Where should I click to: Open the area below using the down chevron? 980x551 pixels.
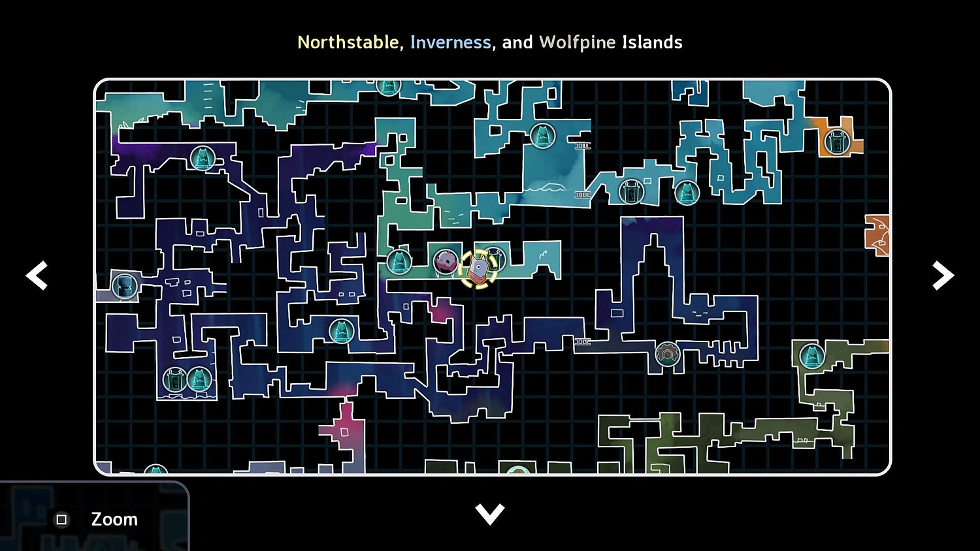pos(490,513)
